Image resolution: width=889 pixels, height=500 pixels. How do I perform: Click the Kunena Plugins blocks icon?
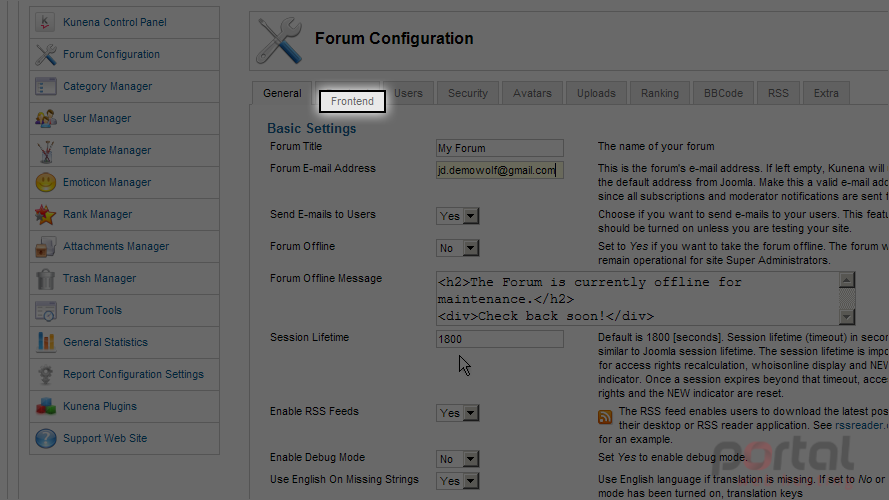pyautogui.click(x=45, y=406)
